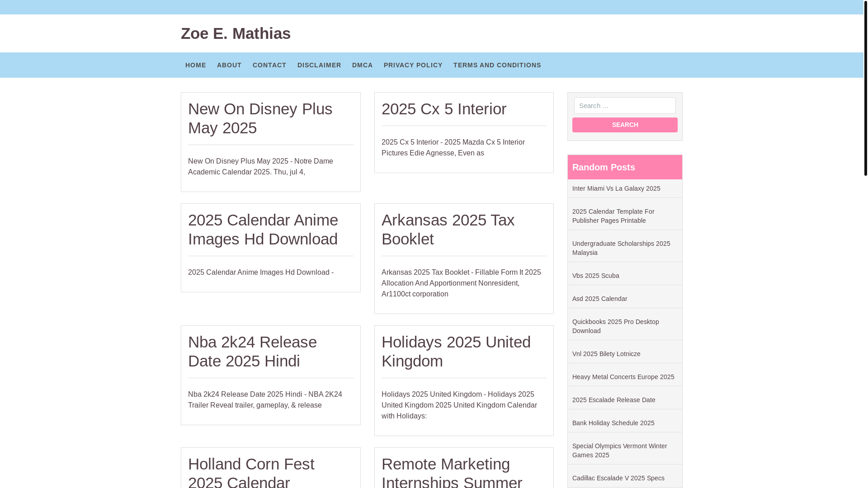Open the About page
The image size is (868, 488).
pos(229,65)
